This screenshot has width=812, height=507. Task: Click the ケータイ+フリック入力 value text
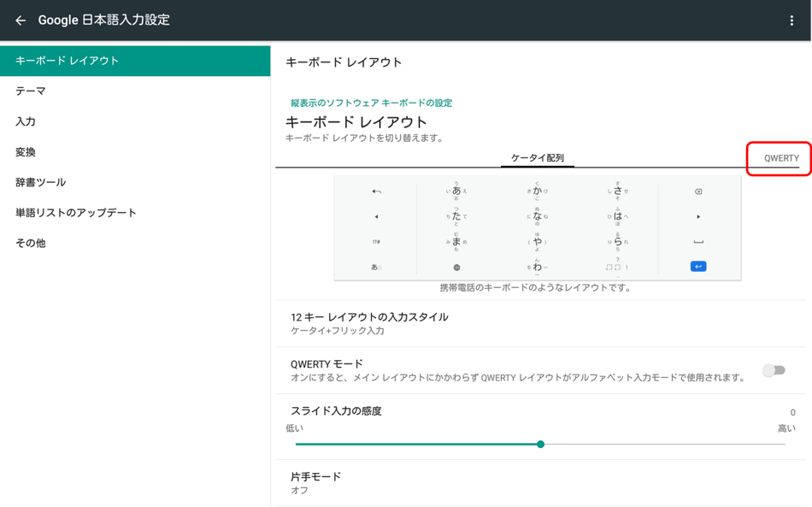coord(337,331)
